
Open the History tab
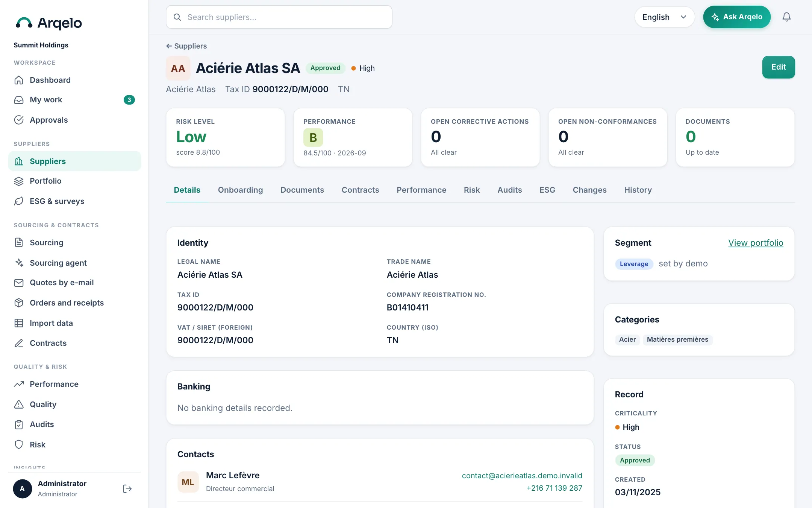[x=638, y=190]
